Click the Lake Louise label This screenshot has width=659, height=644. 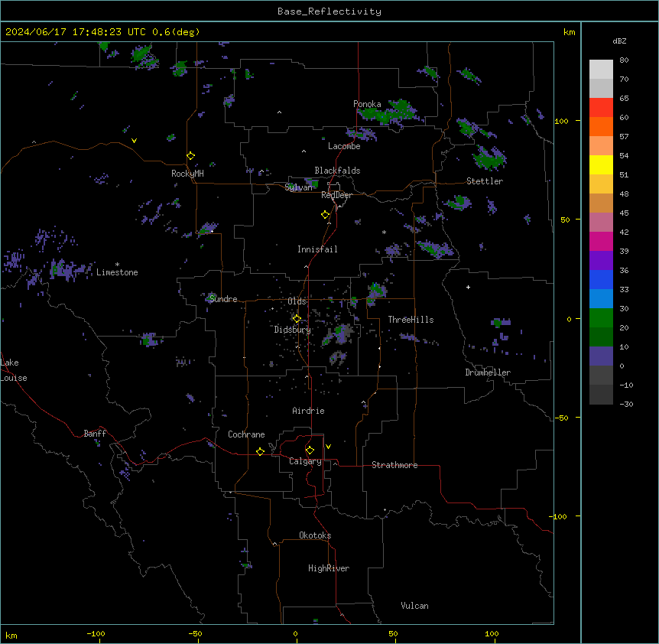pyautogui.click(x=14, y=370)
